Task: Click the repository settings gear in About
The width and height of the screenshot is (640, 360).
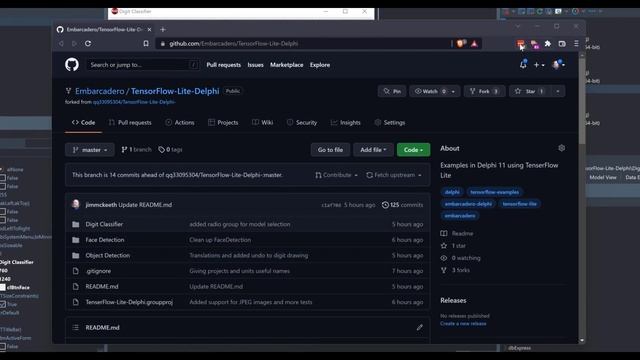Action: click(562, 148)
